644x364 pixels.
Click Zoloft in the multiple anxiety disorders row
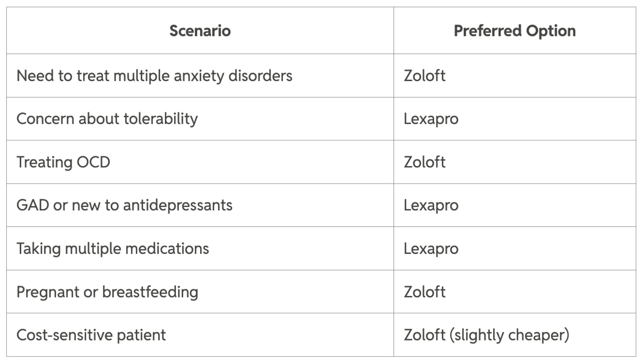424,75
